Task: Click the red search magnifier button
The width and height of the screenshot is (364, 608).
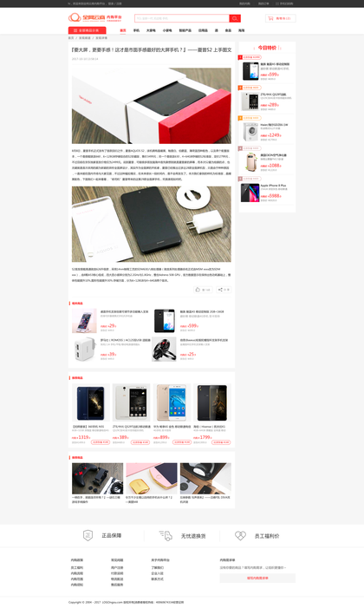Action: (x=235, y=18)
